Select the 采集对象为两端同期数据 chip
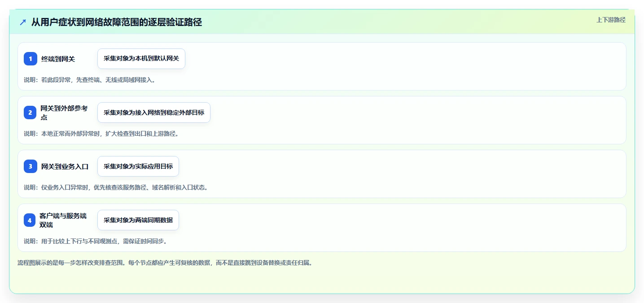644x303 pixels. pos(138,220)
